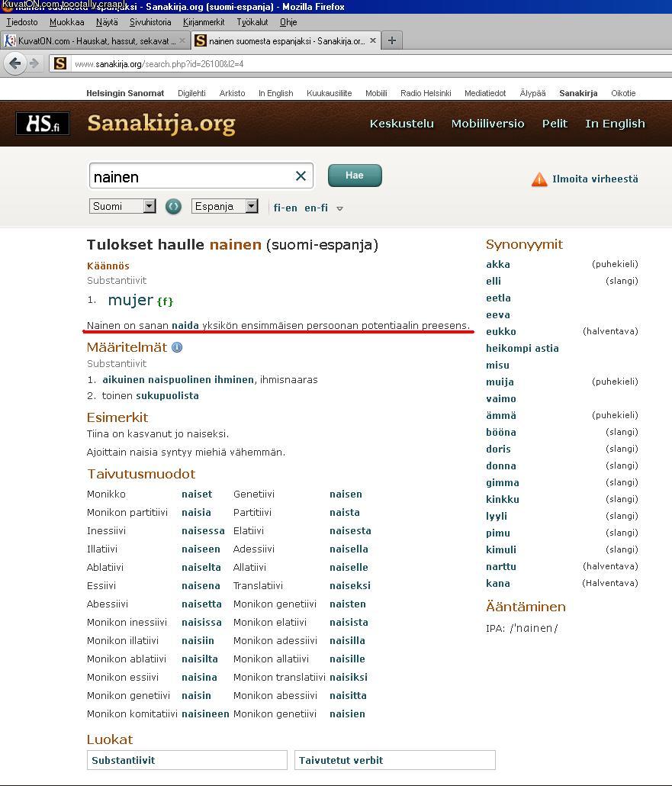Open the Suomi source language dropdown
The height and width of the screenshot is (786, 672).
[x=123, y=206]
